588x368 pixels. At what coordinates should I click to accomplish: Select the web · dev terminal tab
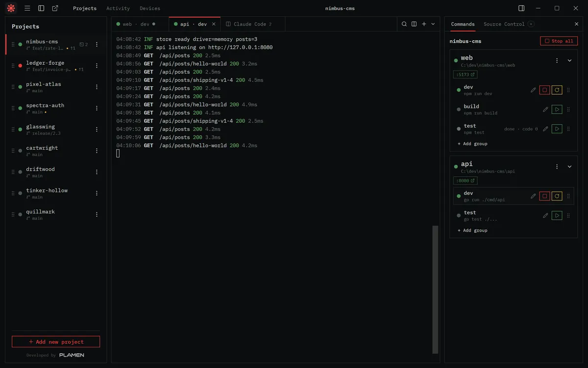coord(140,24)
